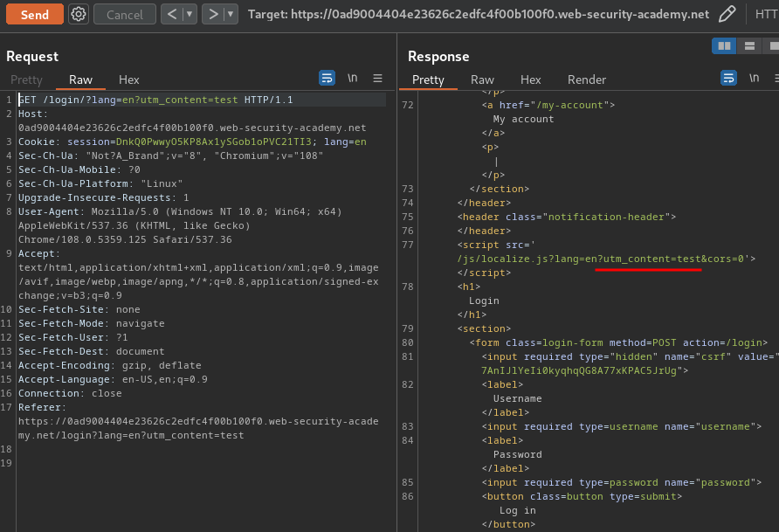Click the login-form form tag line
The width and height of the screenshot is (779, 532).
[x=618, y=342]
